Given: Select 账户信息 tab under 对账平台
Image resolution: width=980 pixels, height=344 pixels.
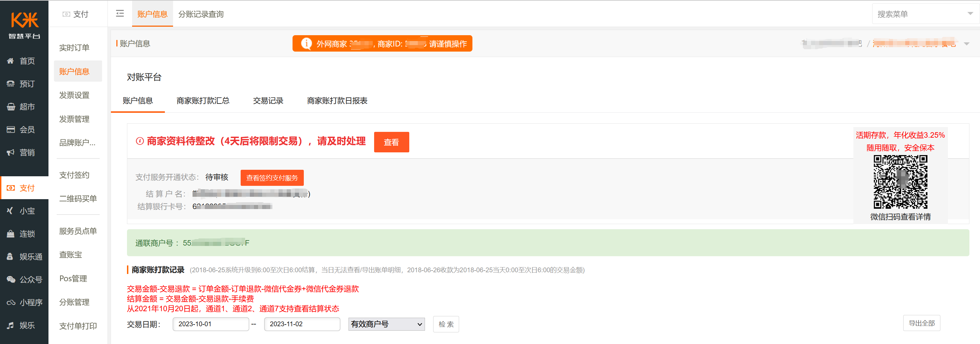Looking at the screenshot, I should tap(138, 100).
